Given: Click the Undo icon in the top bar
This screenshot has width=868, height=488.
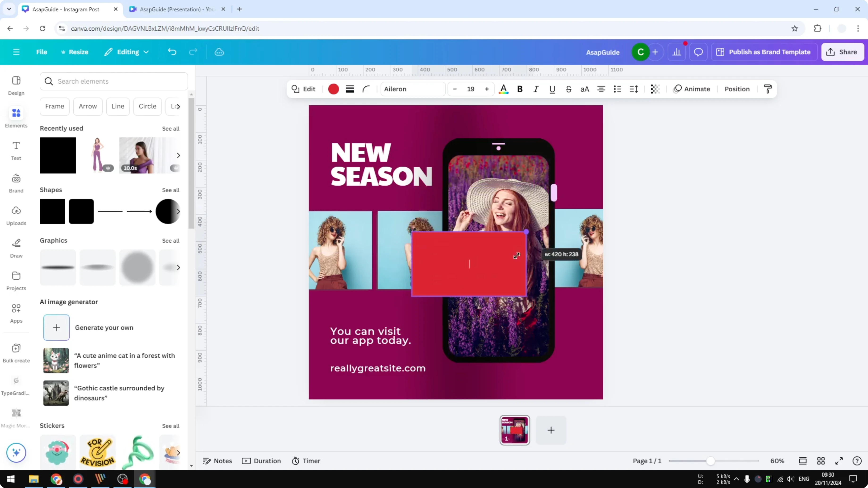Looking at the screenshot, I should click(172, 52).
